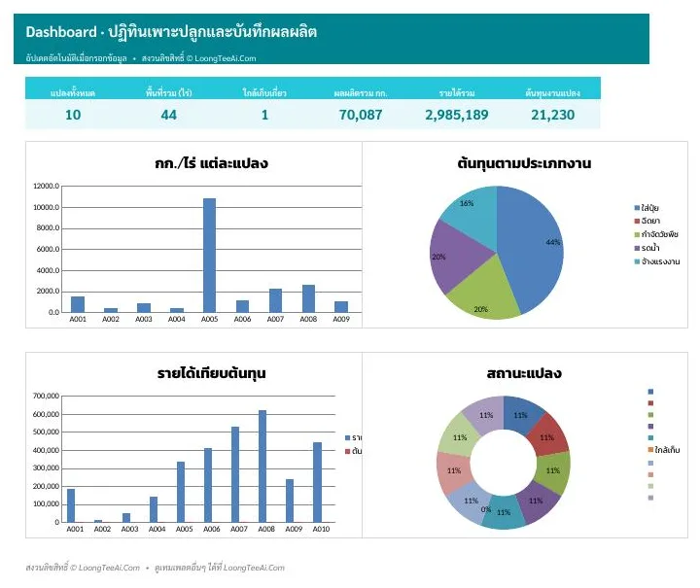Select the A001 bar in รายได้เทียบต้นทุน chart
The width and height of the screenshot is (700, 588).
pos(71,505)
